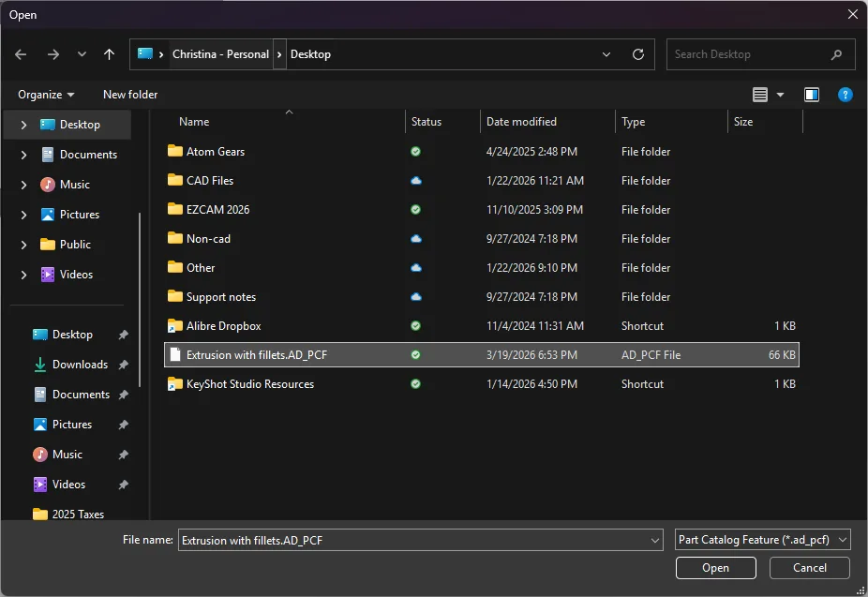Select pinned Downloads in Quick access
868x597 pixels.
coord(80,365)
